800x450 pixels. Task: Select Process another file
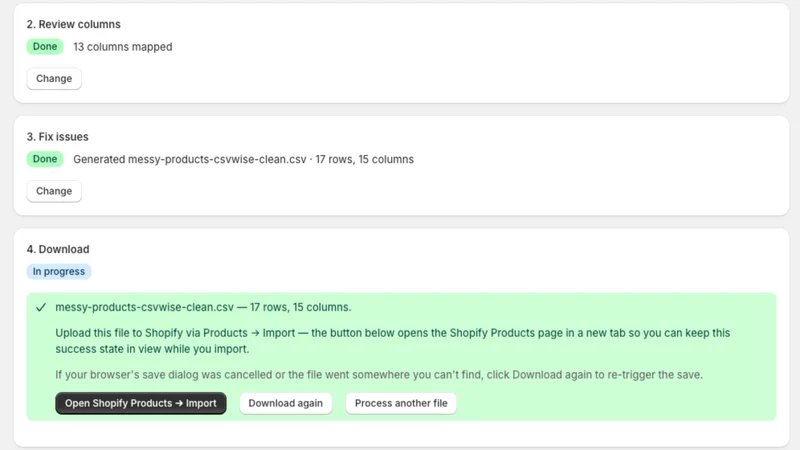click(401, 403)
